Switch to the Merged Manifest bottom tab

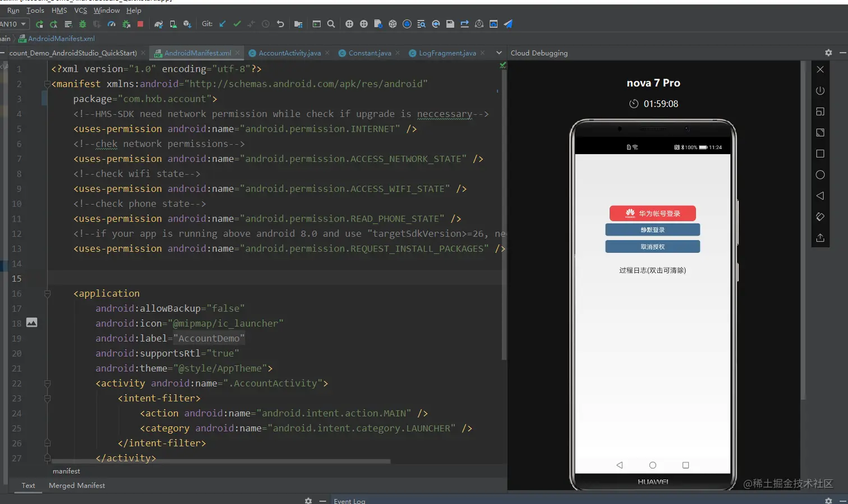[x=77, y=485]
